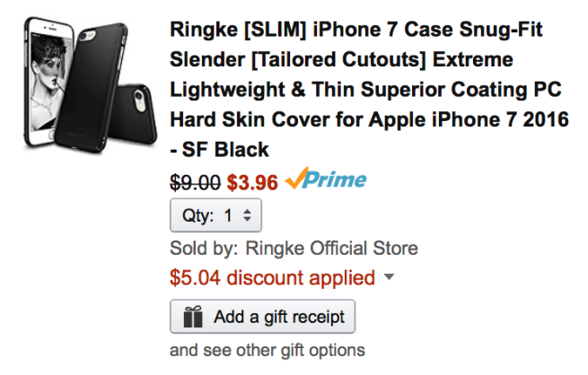The image size is (588, 375).
Task: Click the "Qty:" label text
Action: point(198,216)
